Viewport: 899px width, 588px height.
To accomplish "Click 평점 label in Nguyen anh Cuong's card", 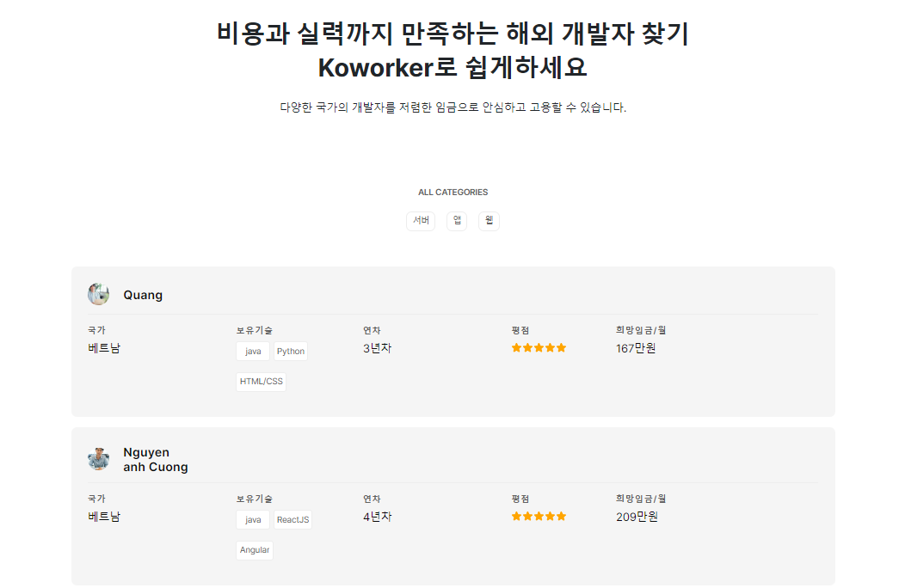I will pyautogui.click(x=520, y=499).
